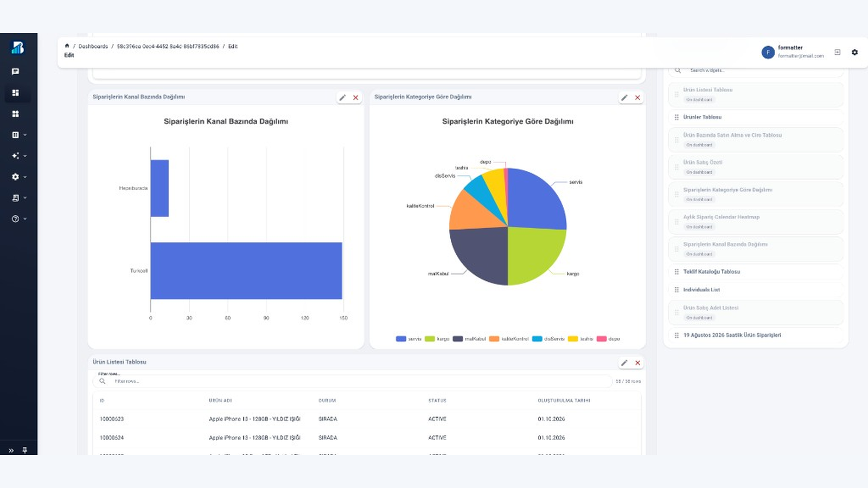Screen dimensions: 868x488
Task: Click the ÜRÜN ADI column header
Action: pos(220,401)
